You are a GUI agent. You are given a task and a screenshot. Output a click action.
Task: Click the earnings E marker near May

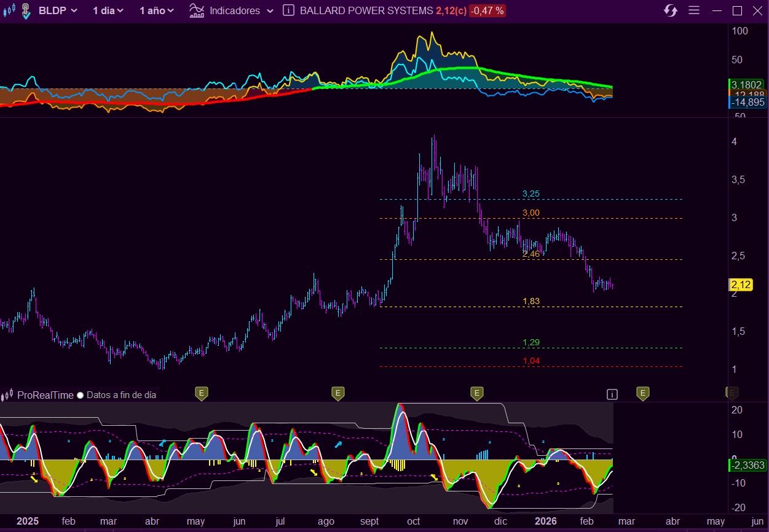(201, 393)
